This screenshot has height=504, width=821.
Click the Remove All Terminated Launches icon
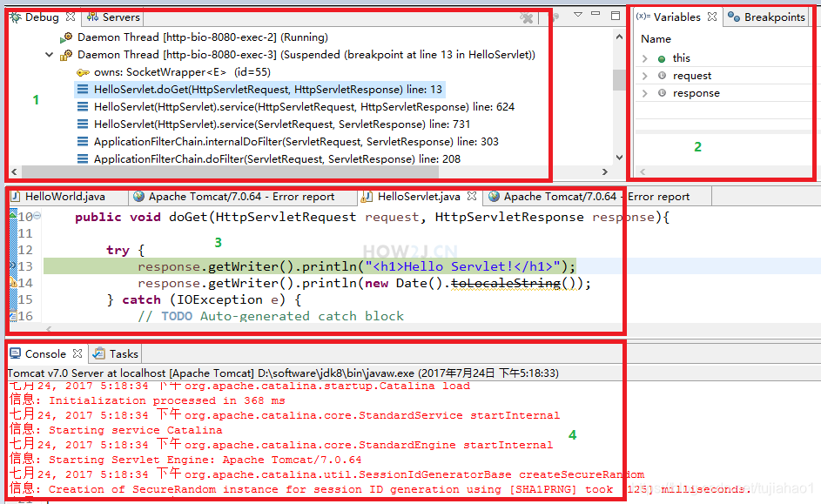click(x=526, y=17)
